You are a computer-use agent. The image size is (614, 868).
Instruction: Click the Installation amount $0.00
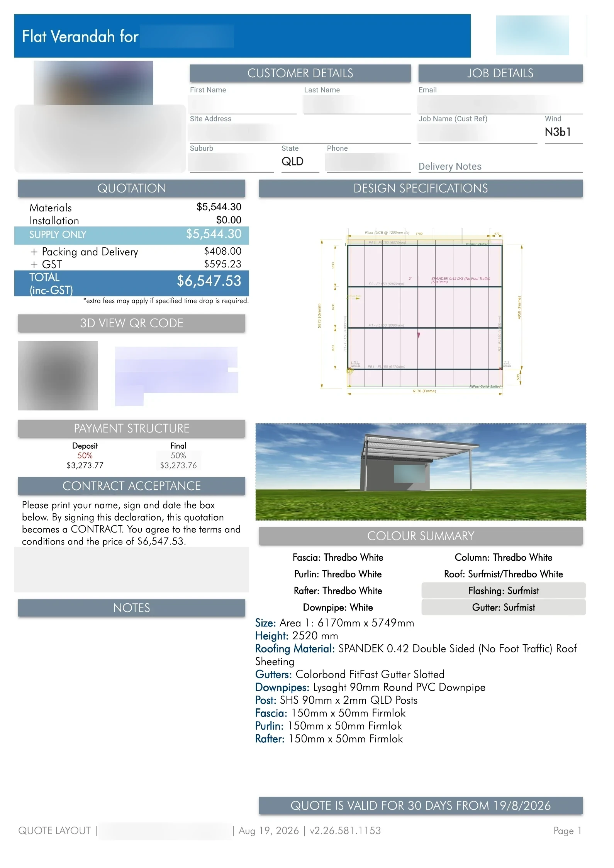(x=229, y=220)
